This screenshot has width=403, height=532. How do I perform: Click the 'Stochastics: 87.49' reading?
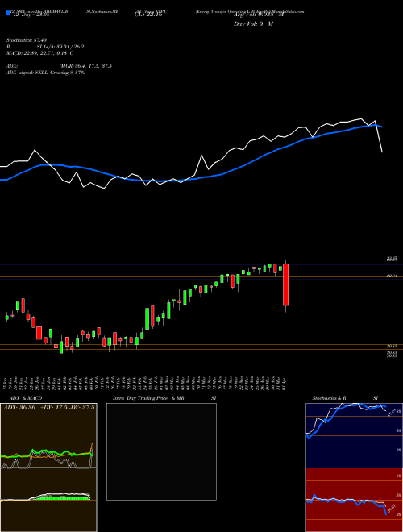[x=27, y=40]
